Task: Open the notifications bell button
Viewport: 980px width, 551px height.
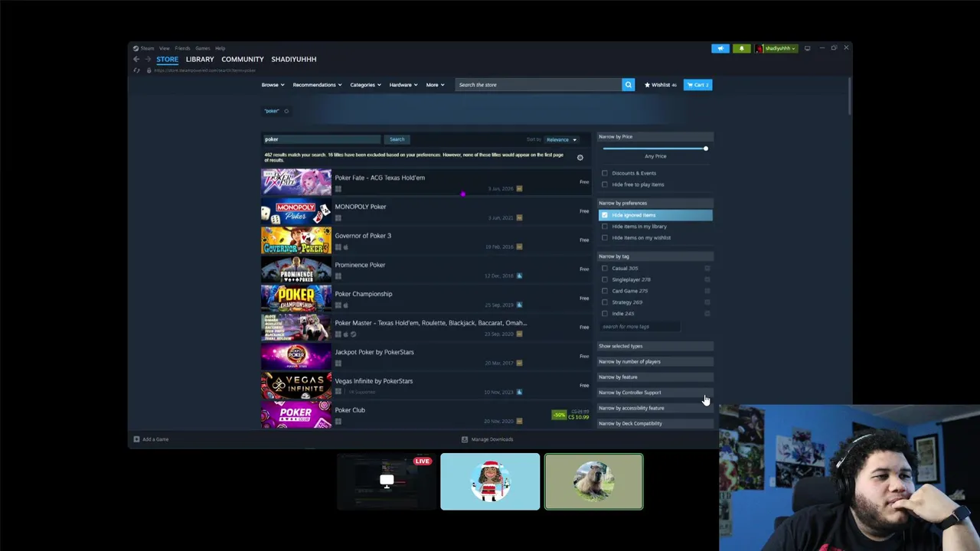Action: tap(741, 48)
